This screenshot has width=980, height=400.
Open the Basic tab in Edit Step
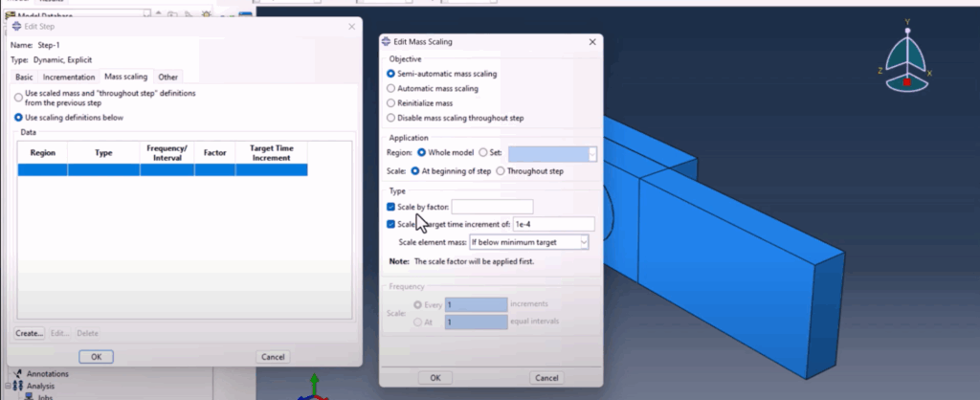[24, 77]
